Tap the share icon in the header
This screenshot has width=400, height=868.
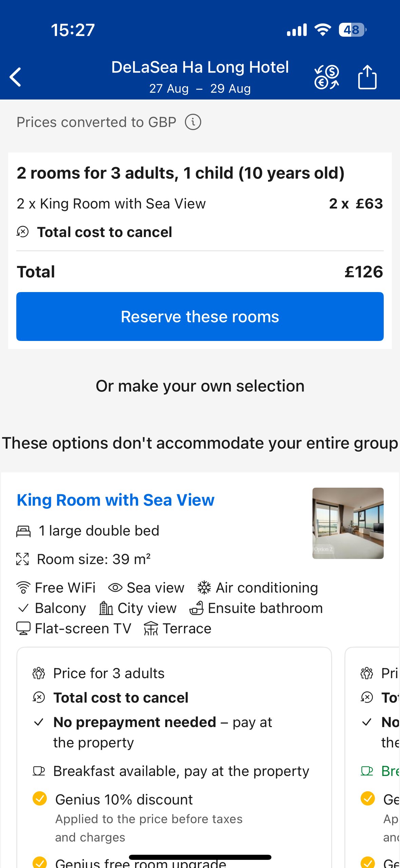pos(367,77)
